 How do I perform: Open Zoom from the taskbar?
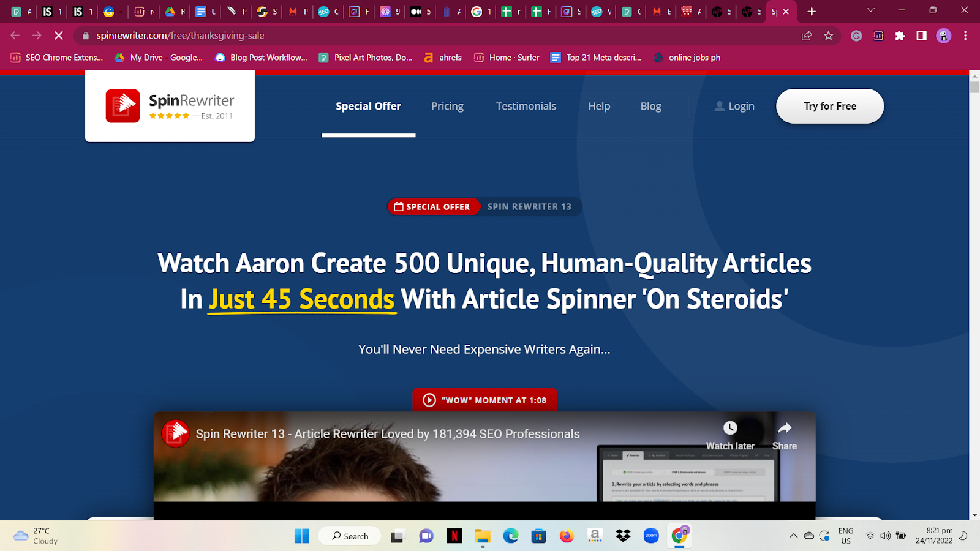coord(651,536)
